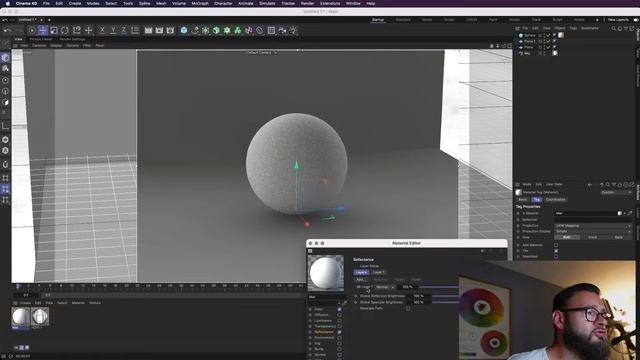Click the Undo arrow icon

7,30
